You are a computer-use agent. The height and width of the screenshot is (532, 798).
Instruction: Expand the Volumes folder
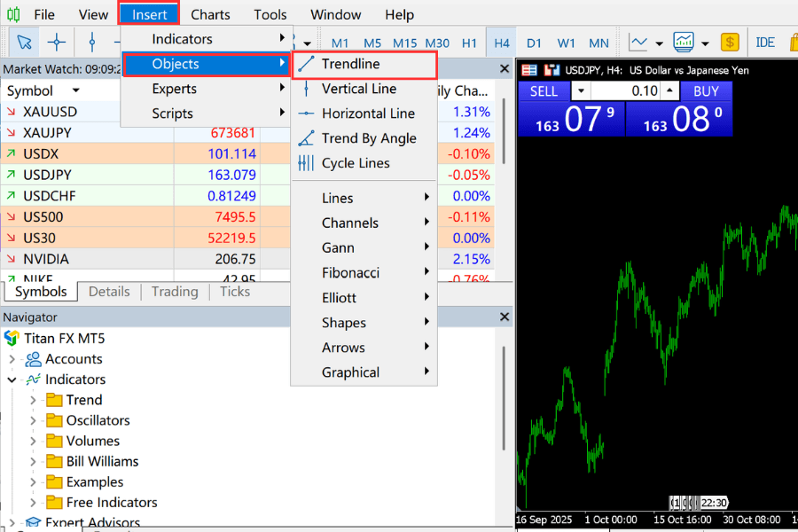(33, 441)
